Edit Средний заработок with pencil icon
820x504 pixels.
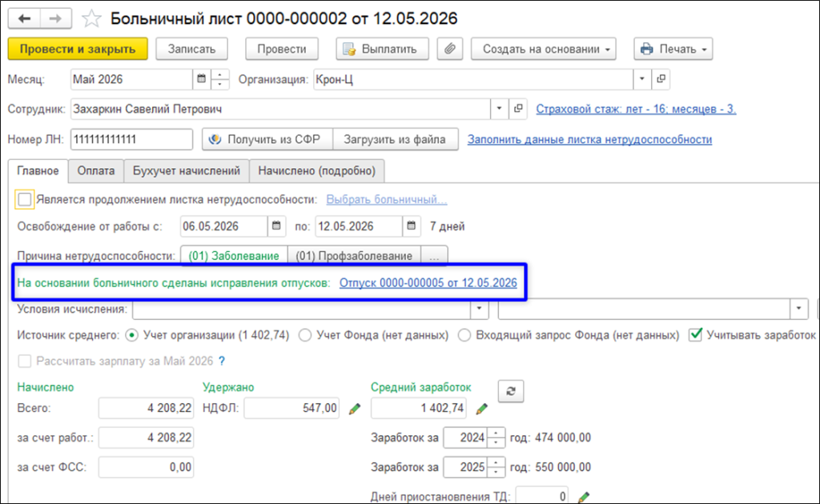[481, 409]
